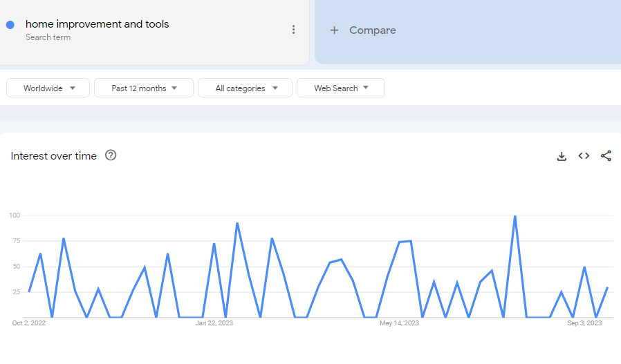Viewport: 621px width, 364px height.
Task: Click the May 14, 2023 axis label
Action: tap(400, 323)
